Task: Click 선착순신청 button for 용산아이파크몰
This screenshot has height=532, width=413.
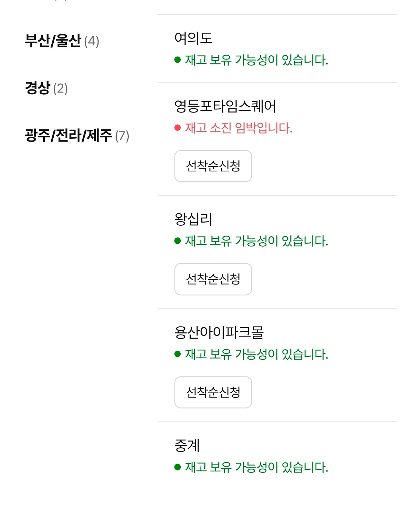Action: click(x=213, y=392)
